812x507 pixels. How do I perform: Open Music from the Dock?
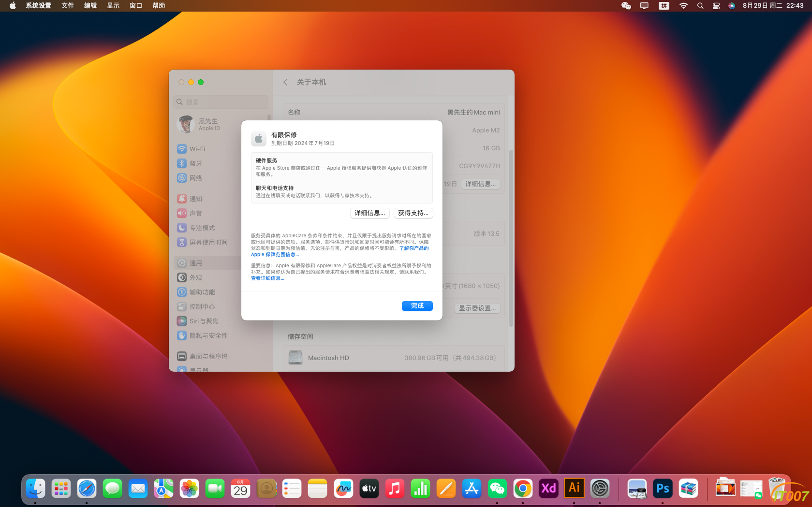[394, 489]
